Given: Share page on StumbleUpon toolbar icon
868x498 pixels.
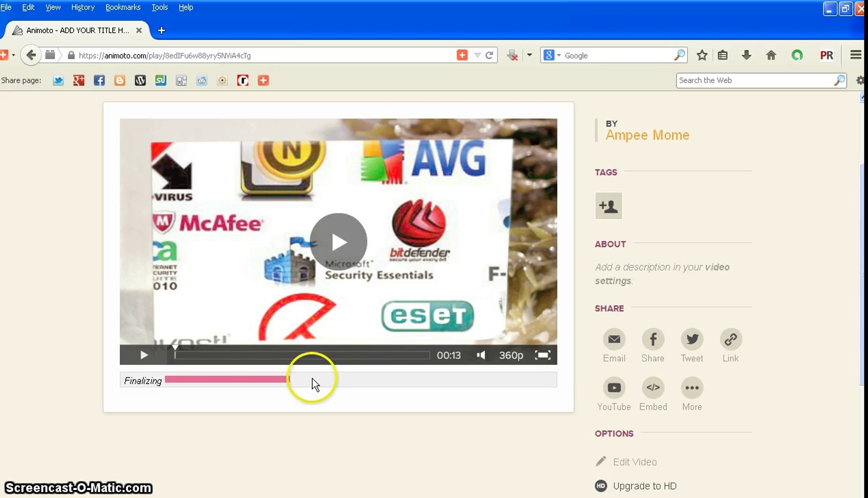Looking at the screenshot, I should point(161,81).
